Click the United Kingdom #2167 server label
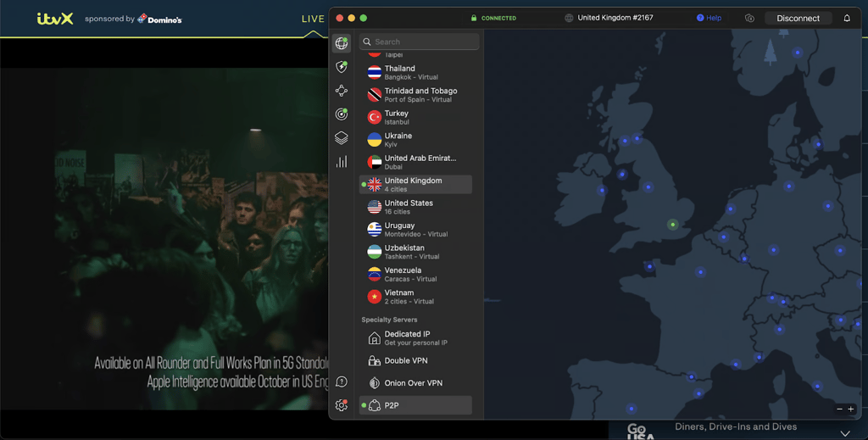This screenshot has height=440, width=868. click(615, 18)
